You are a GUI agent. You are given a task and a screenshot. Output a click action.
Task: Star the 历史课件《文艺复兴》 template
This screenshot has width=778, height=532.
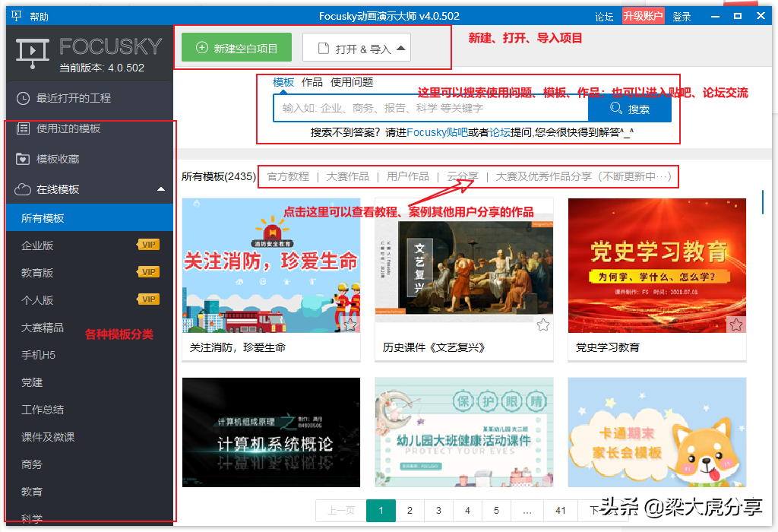[x=543, y=324]
